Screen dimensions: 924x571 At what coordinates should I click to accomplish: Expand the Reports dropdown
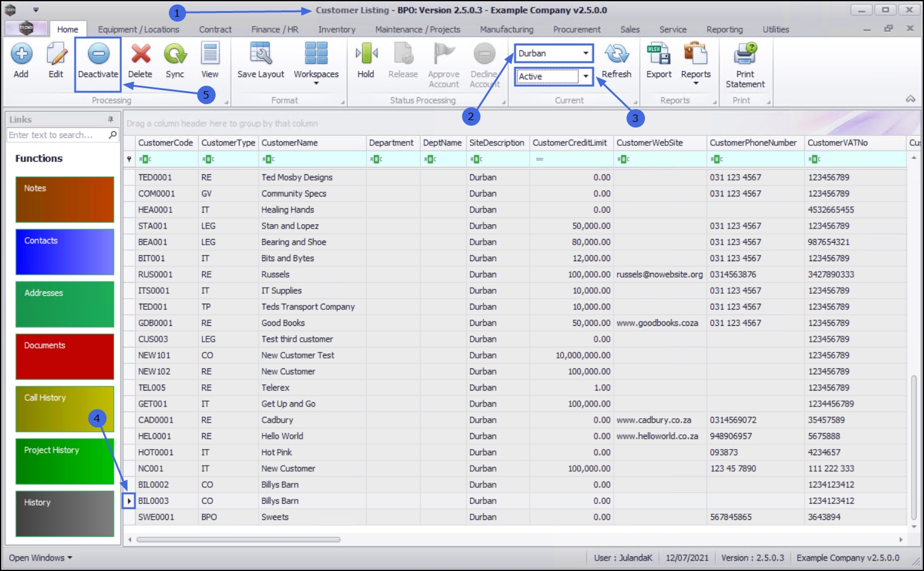coord(696,83)
